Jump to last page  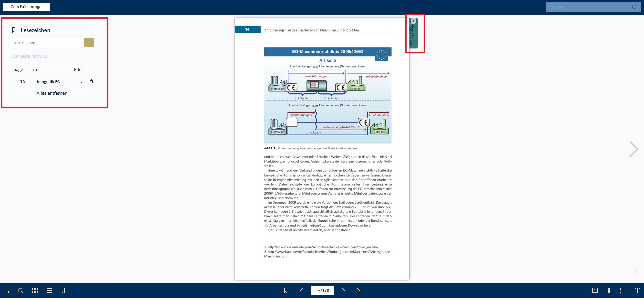358,291
